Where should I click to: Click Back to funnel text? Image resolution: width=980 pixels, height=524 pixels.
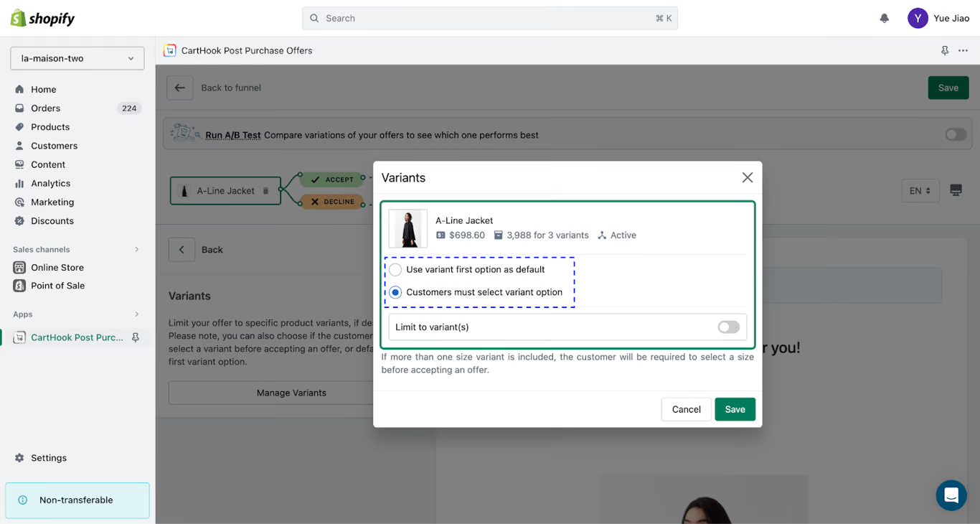[x=231, y=88]
